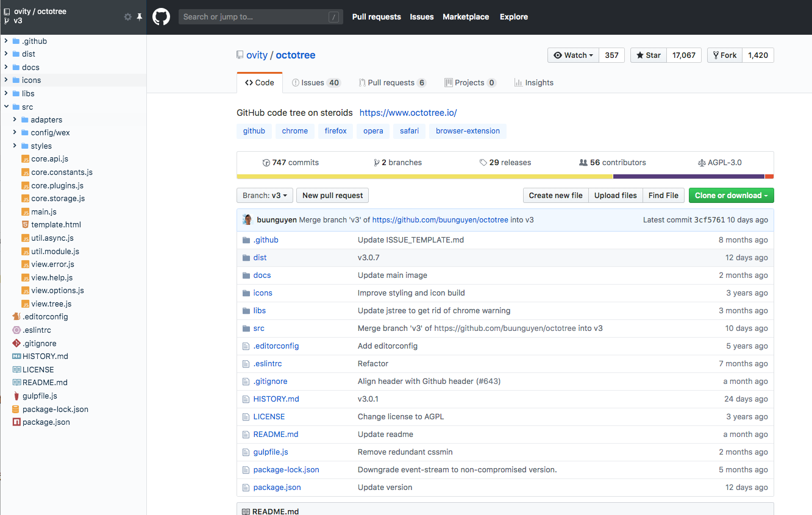Open the 747 commits link
This screenshot has width=812, height=515.
[x=290, y=163]
